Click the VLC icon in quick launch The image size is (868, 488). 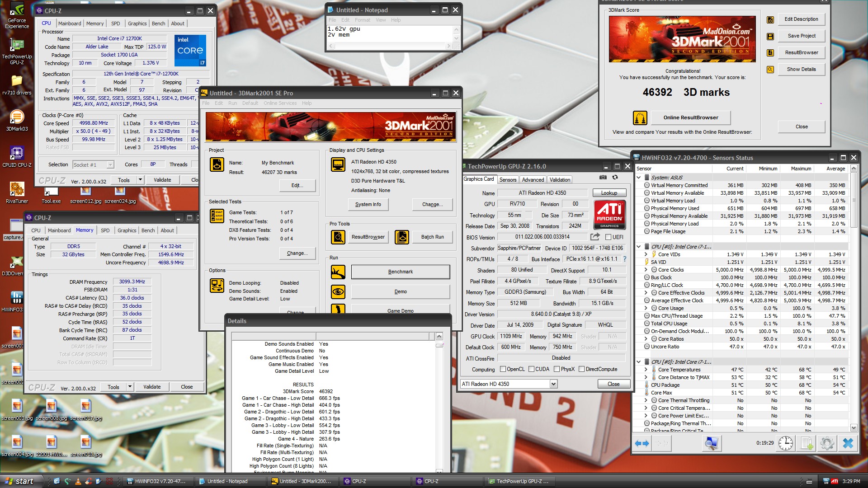[x=78, y=481]
